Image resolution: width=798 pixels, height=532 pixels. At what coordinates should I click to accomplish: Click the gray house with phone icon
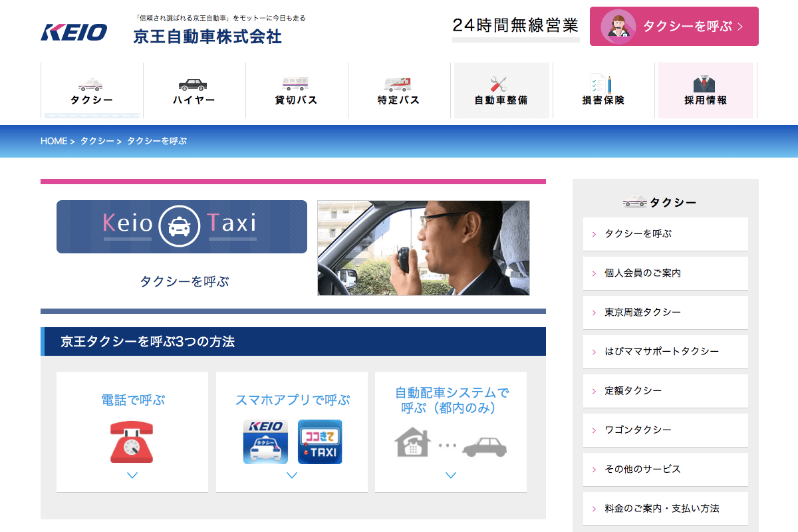[413, 442]
